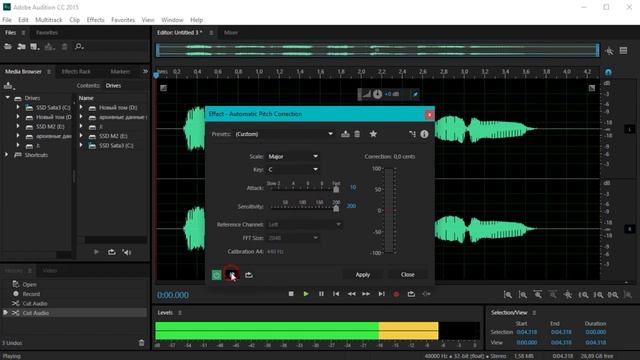Click the HUD volume knob
The image size is (640, 360).
[x=377, y=94]
